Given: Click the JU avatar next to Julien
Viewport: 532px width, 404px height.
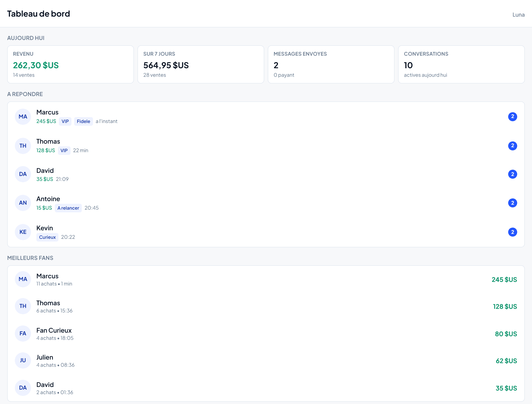Looking at the screenshot, I should 23,360.
